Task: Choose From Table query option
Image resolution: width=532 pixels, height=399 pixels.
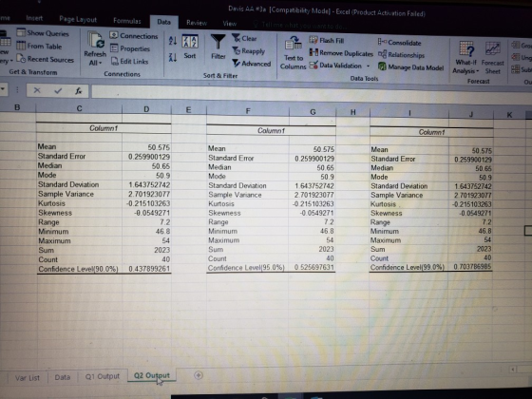Action: 39,47
